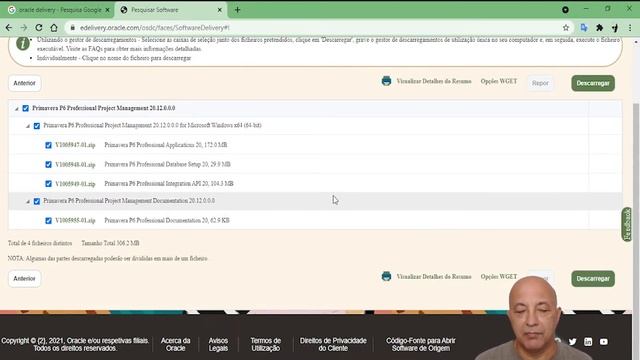Click the top Repor button
Viewport: 640px width, 360px height.
pos(540,83)
